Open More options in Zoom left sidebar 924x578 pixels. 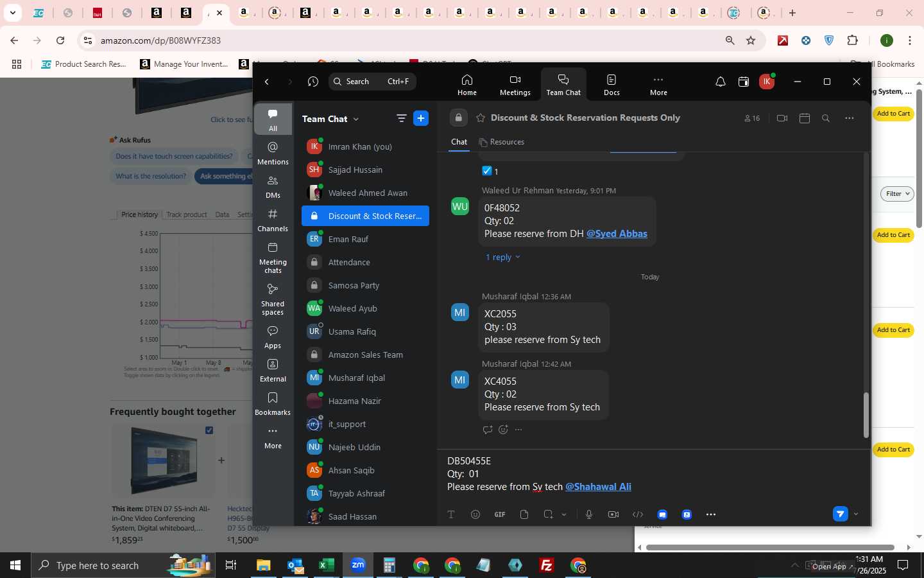point(273,437)
